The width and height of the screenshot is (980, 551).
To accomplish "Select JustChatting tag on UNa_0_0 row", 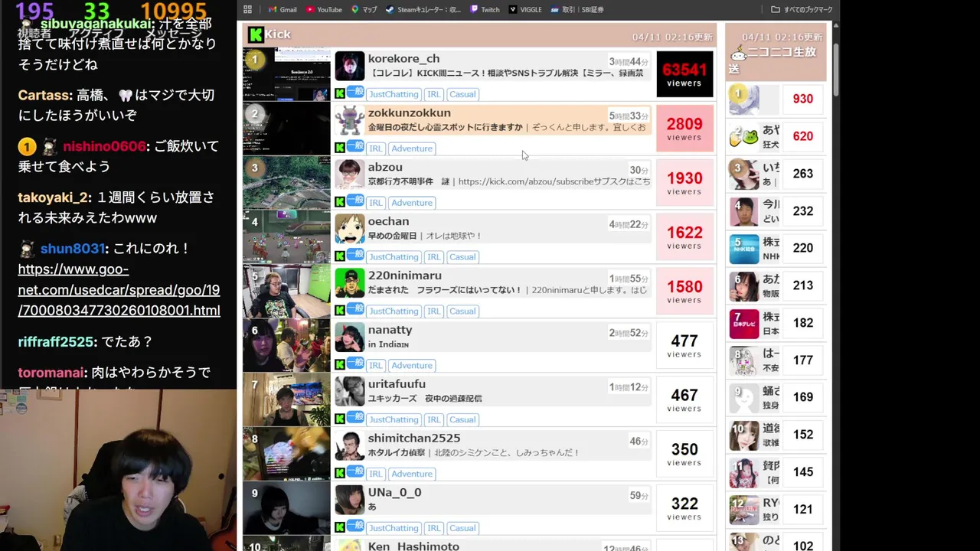I will click(x=394, y=529).
